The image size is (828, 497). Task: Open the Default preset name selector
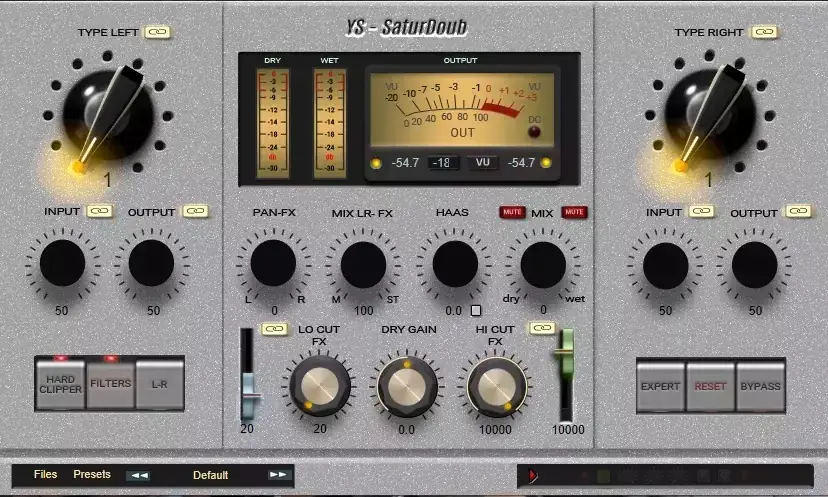tap(210, 475)
